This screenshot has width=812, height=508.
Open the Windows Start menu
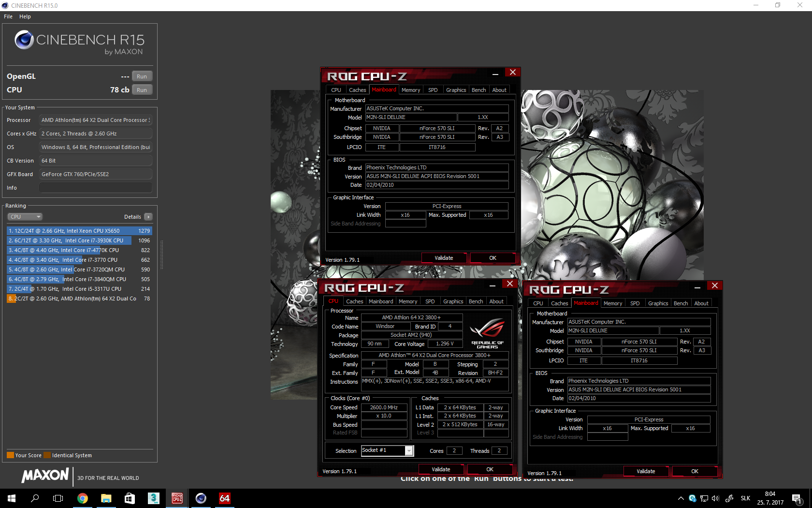click(12, 498)
